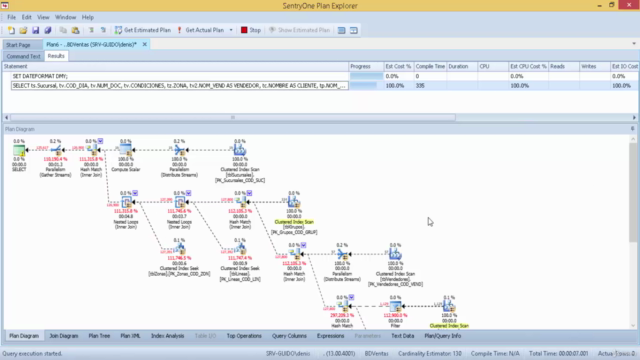Select the Parallelism (Gather Streams) operator icon

tap(56, 150)
